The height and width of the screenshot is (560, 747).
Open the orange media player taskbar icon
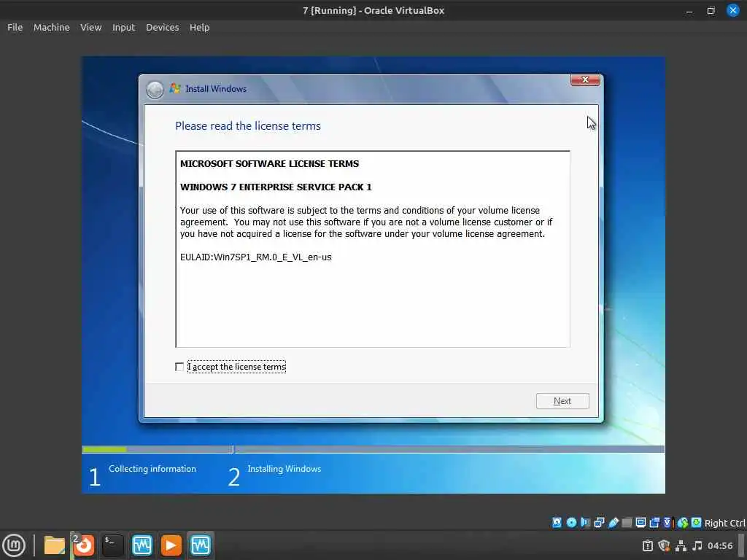171,545
